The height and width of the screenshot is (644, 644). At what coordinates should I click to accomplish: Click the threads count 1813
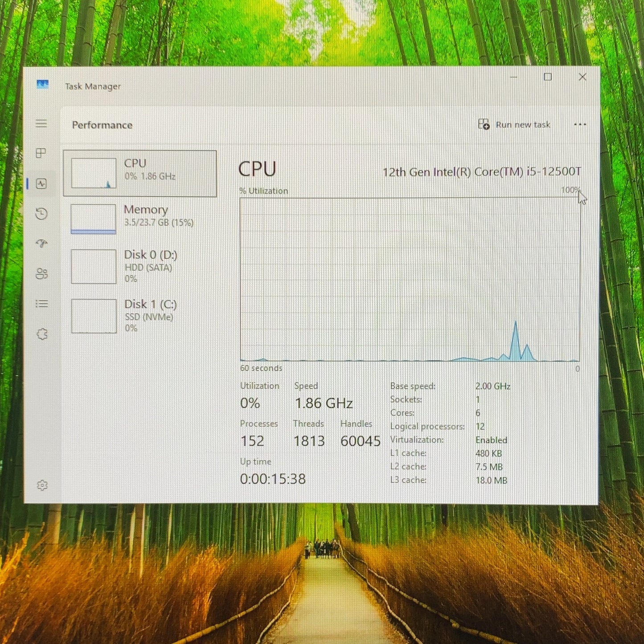pos(309,441)
